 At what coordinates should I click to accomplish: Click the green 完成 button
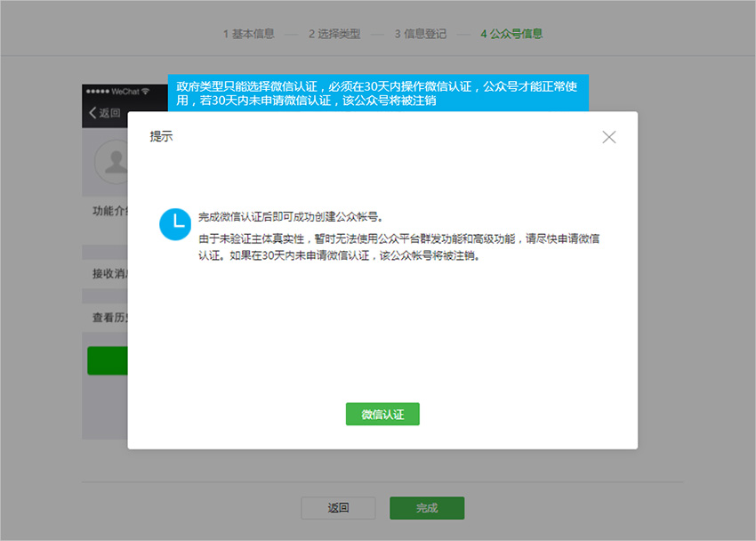(427, 508)
